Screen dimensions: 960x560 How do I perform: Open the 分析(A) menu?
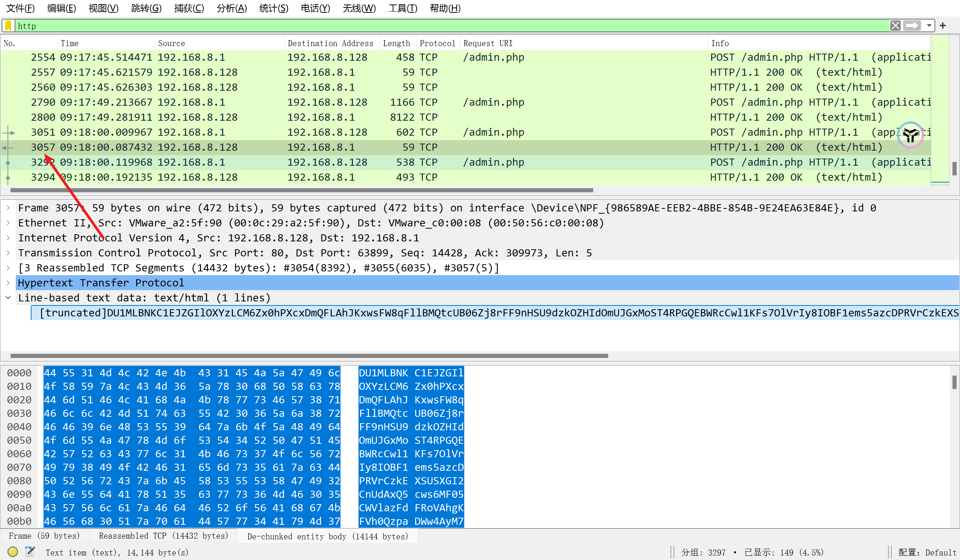pyautogui.click(x=231, y=8)
